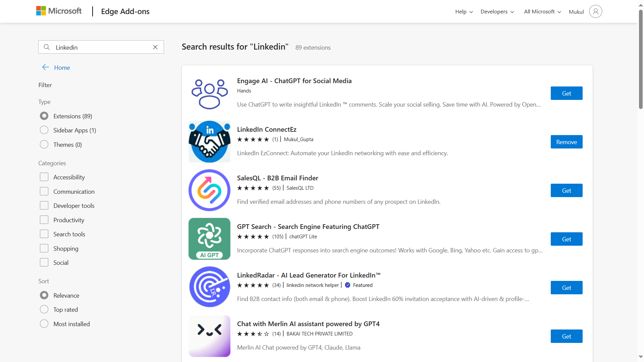Sort results by Relevance

[x=44, y=295]
